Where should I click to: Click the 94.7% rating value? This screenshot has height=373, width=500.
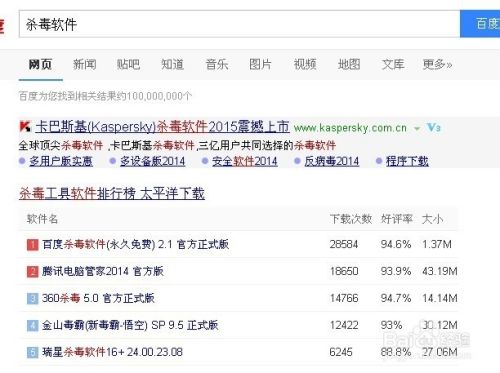tap(396, 298)
